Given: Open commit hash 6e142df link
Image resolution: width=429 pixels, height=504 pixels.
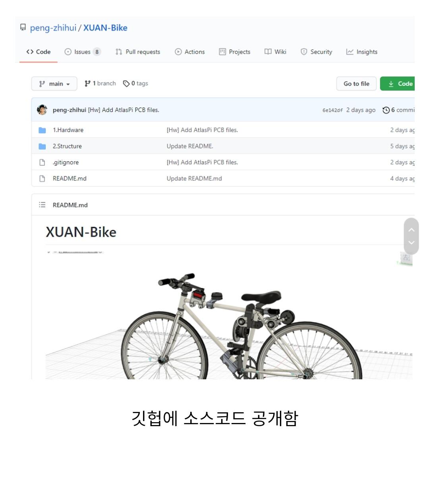Looking at the screenshot, I should [x=332, y=110].
